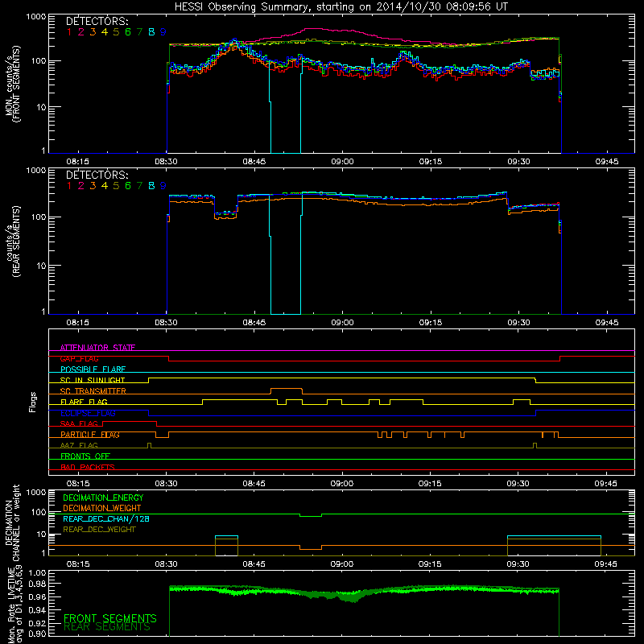Select the DECIMATION_WEIGHT legend label

coord(102,508)
